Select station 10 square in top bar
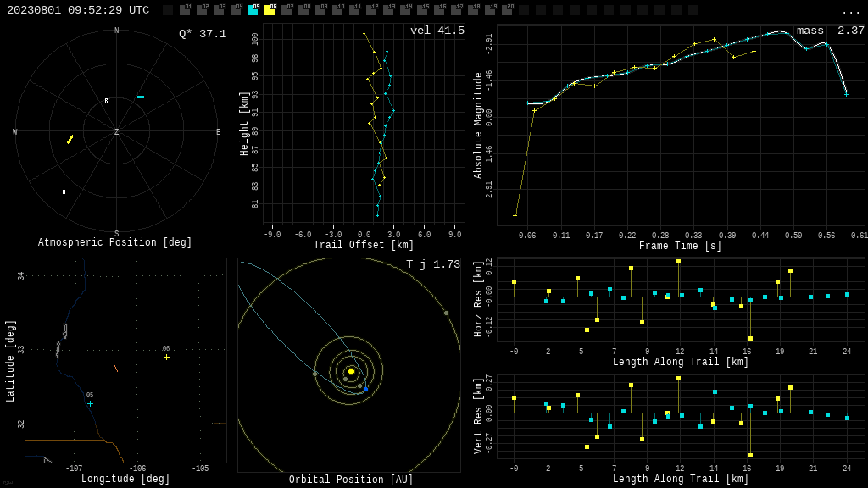The height and width of the screenshot is (488, 868). [337, 10]
